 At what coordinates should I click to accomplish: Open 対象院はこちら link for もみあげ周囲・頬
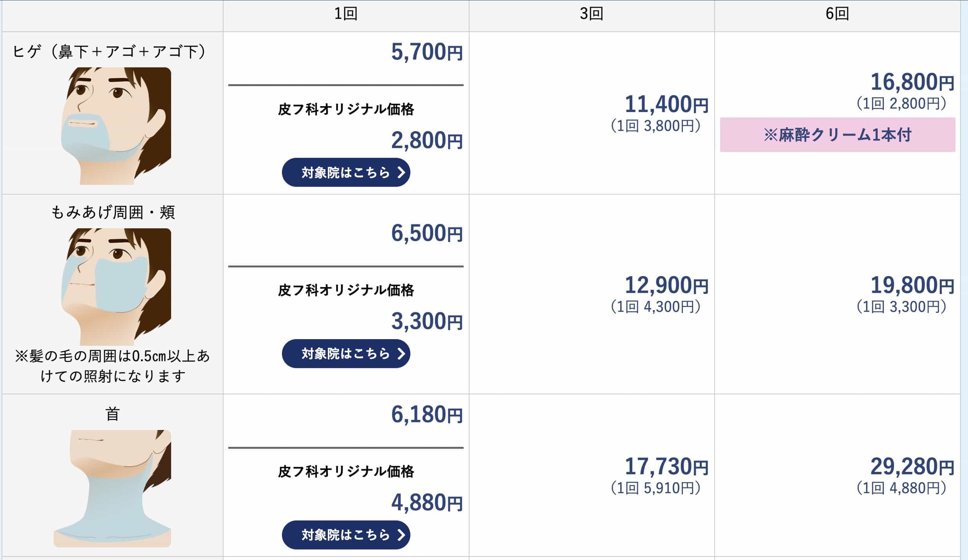(x=346, y=354)
